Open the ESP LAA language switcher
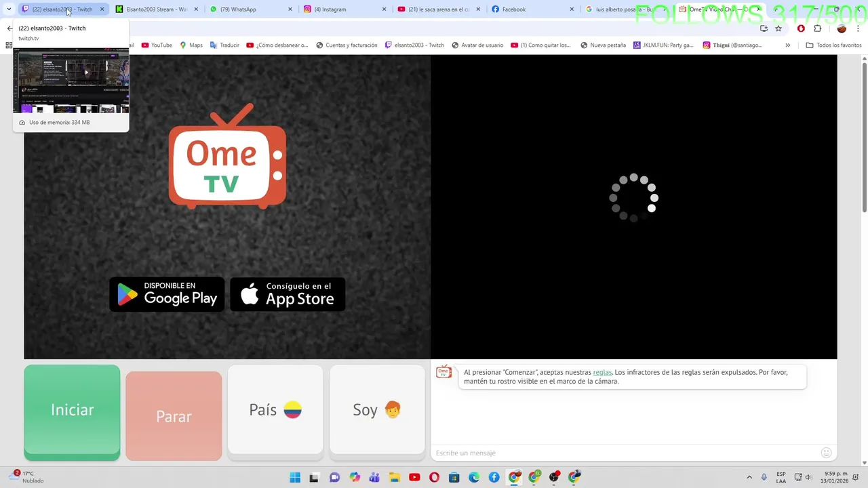Screen dimensions: 868x488 781,477
